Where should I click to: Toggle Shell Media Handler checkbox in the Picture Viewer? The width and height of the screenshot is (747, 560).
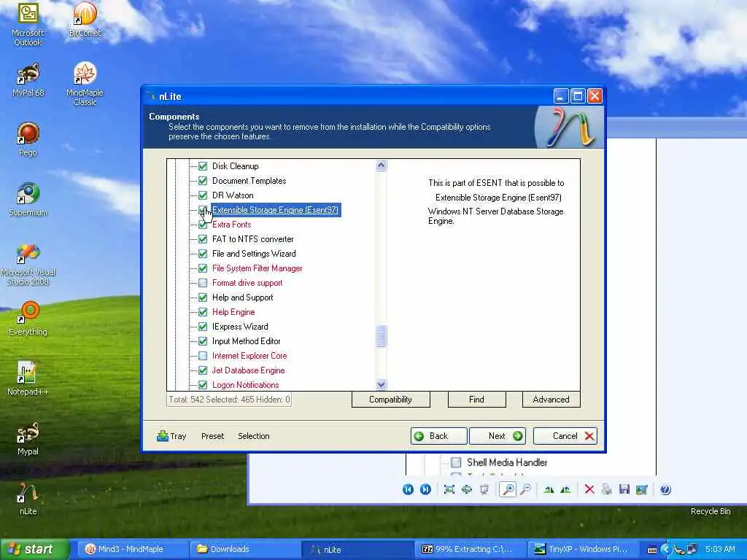coord(456,462)
